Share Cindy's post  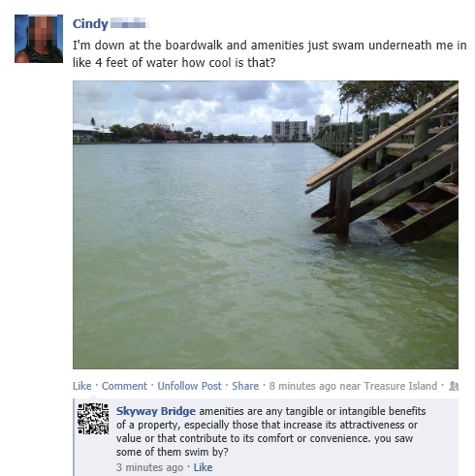click(245, 386)
